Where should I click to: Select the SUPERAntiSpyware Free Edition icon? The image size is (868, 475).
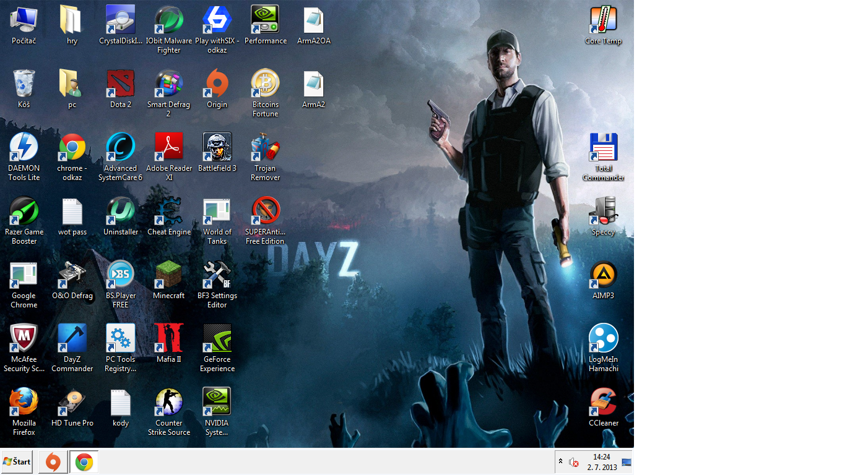pos(265,221)
